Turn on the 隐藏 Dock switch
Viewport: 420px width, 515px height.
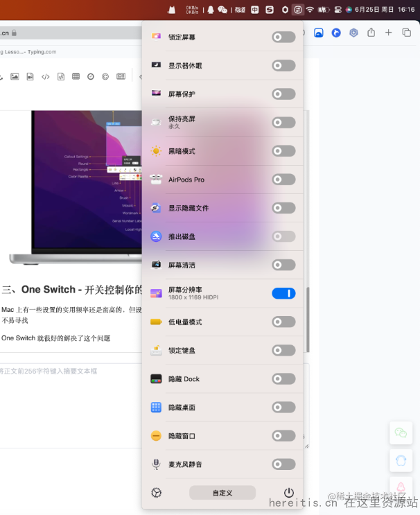283,378
